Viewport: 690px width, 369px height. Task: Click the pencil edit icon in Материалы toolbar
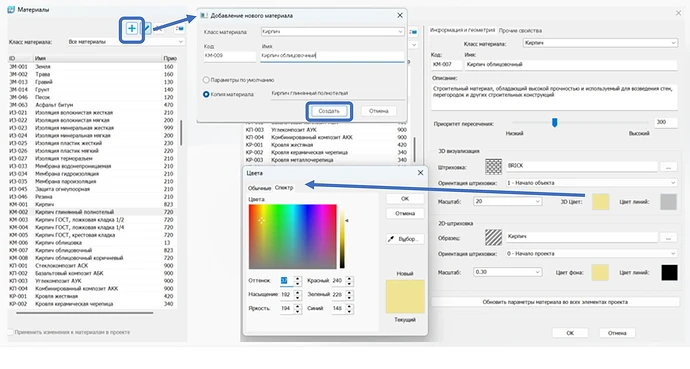(147, 29)
